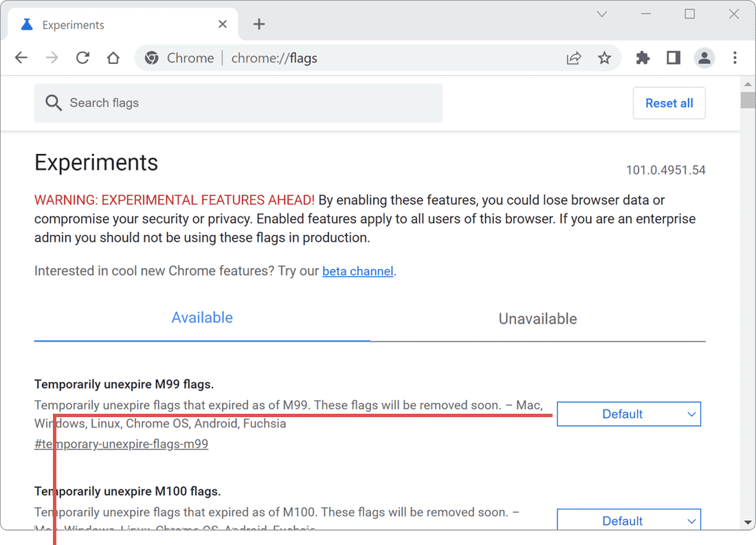Open #temporary-unexpire-flags-m99 anchor link
This screenshot has height=545, width=756.
[x=121, y=444]
